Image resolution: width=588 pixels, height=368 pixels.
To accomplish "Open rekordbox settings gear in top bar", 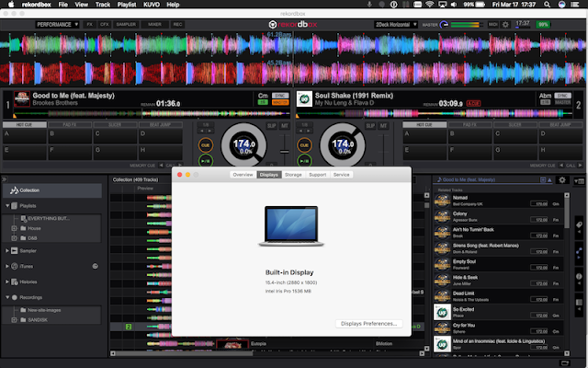I will pyautogui.click(x=505, y=25).
